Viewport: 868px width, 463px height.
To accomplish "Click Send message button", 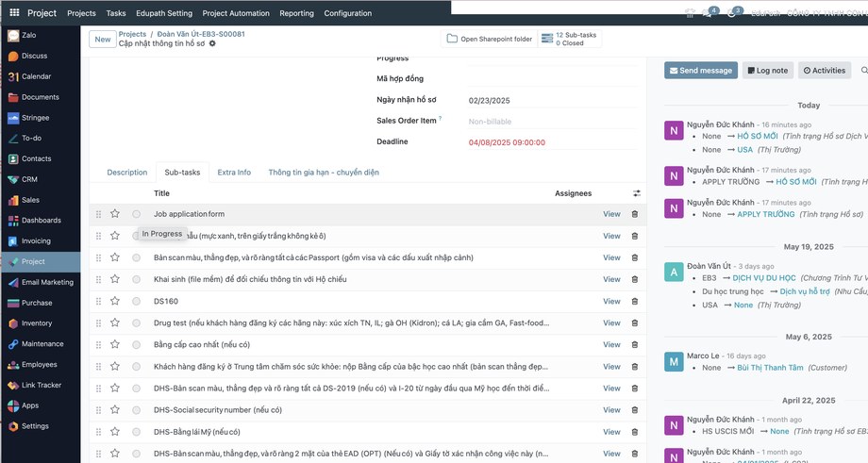I will point(701,71).
